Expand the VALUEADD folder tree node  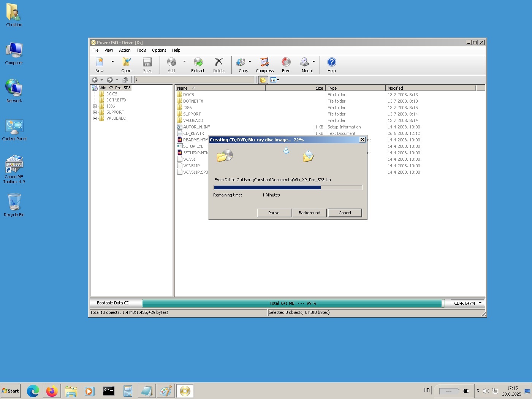point(95,119)
